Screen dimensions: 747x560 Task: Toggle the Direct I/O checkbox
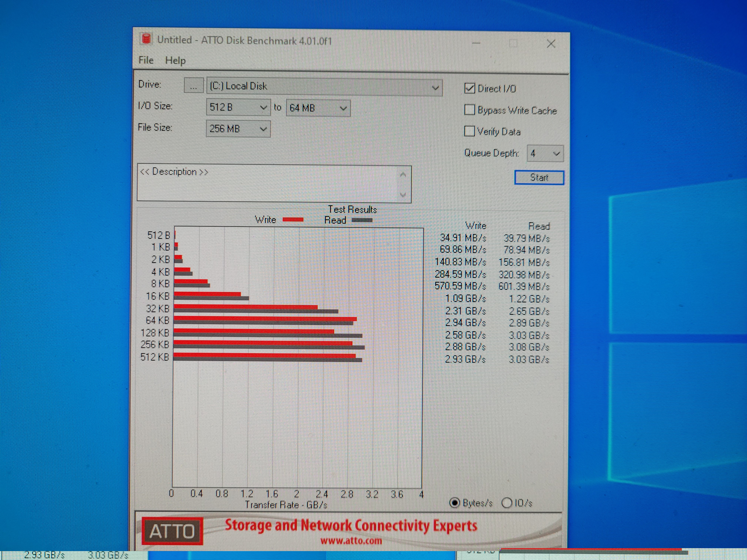click(x=469, y=89)
